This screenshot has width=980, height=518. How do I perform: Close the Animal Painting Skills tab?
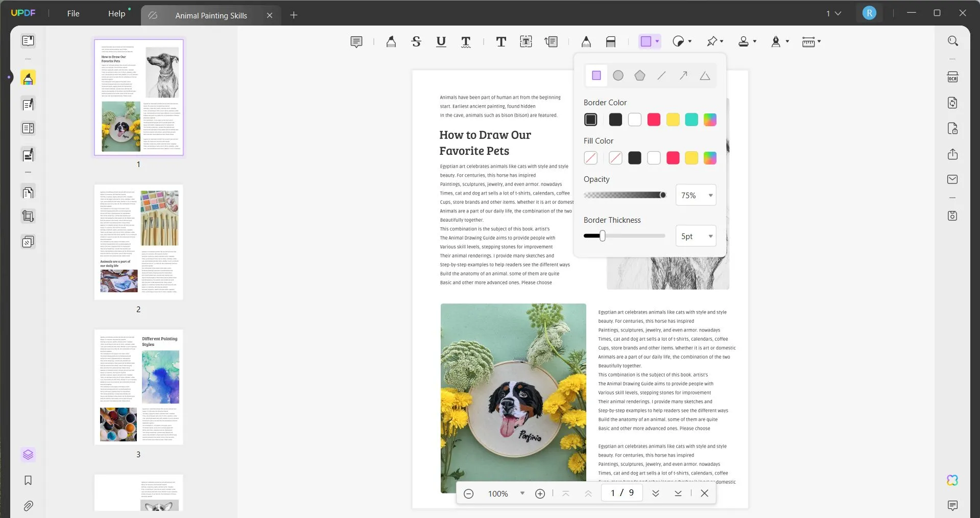click(270, 15)
